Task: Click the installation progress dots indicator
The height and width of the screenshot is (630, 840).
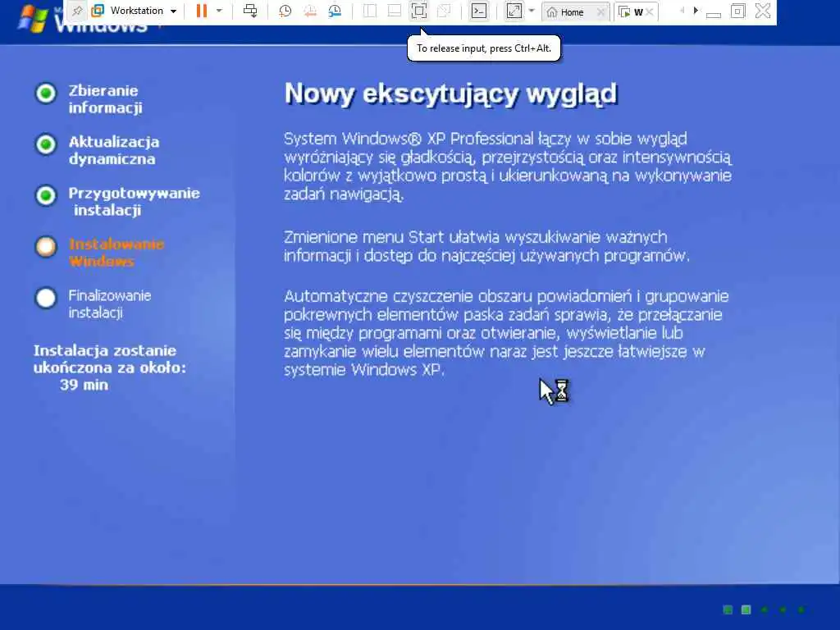Action: coord(764,609)
